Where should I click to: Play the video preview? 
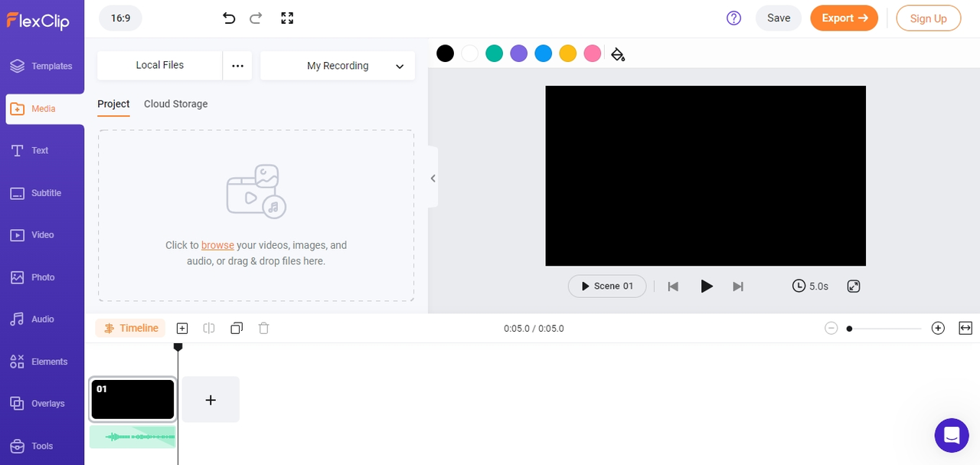click(707, 286)
